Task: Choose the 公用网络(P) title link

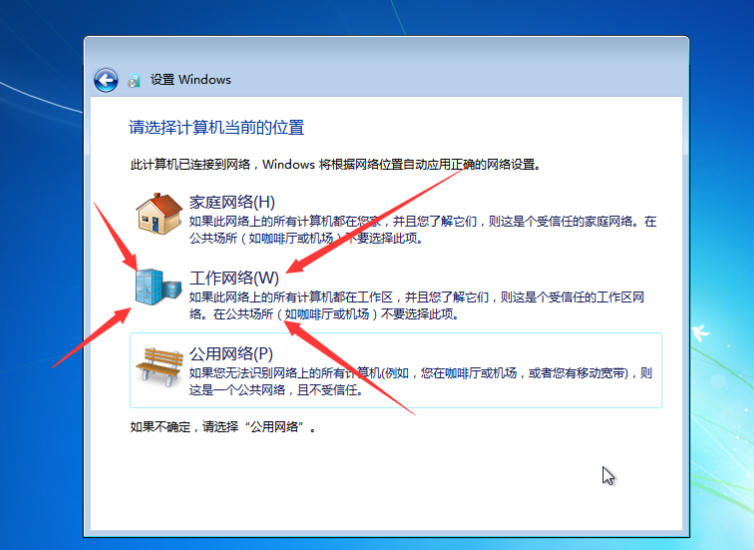Action: [x=231, y=354]
